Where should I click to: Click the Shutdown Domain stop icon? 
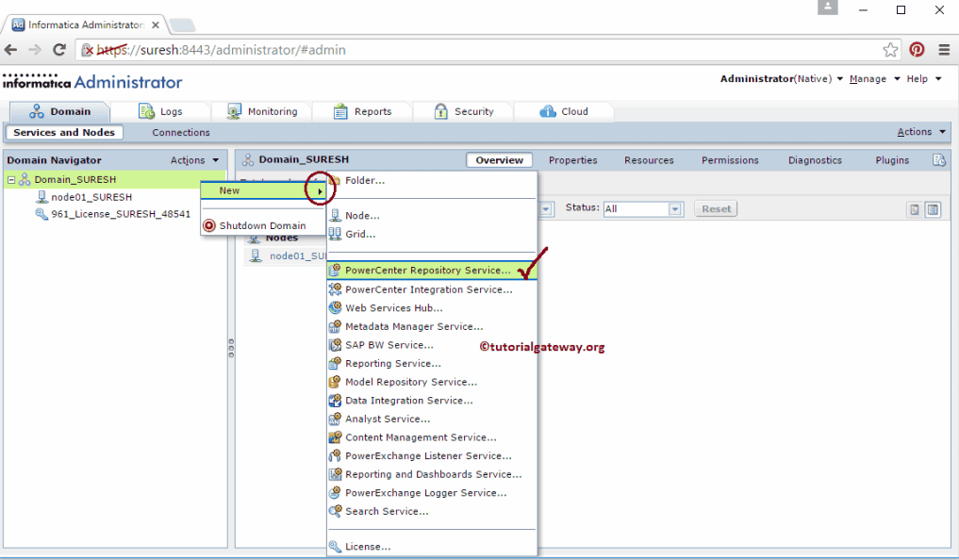click(x=208, y=224)
